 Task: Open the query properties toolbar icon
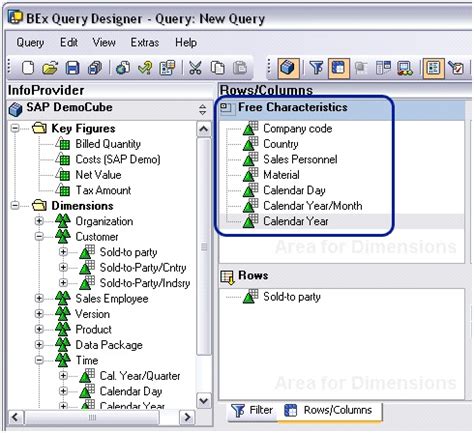(x=167, y=68)
